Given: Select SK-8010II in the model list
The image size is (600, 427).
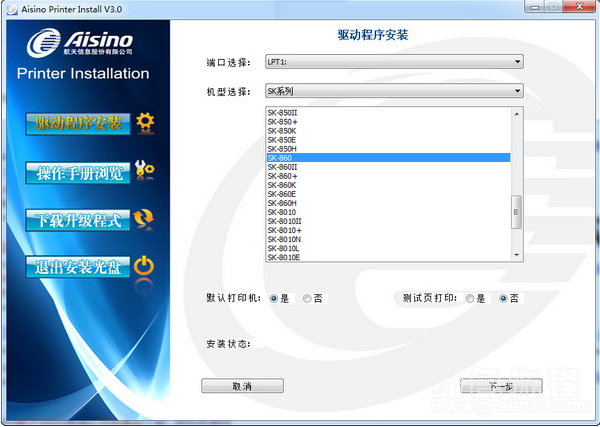Looking at the screenshot, I should coord(388,221).
